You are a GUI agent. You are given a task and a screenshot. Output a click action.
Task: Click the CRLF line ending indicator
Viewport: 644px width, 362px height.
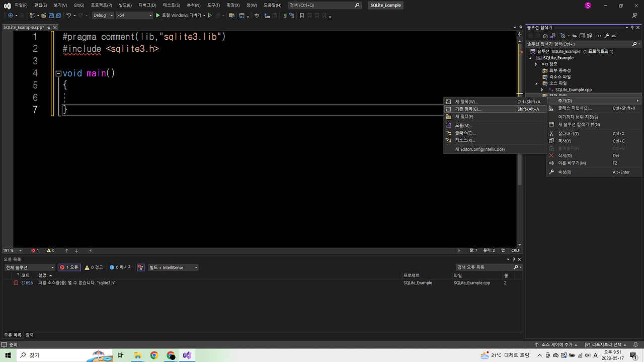516,250
